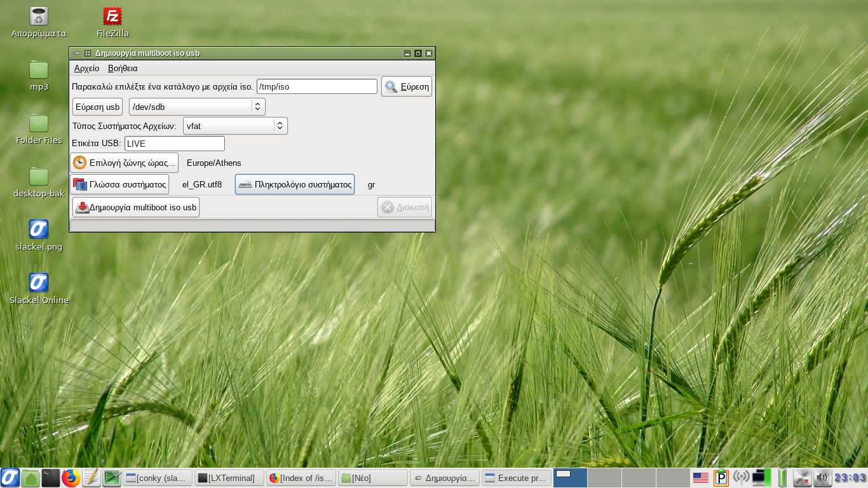Click the Εύρεση browse button

(x=407, y=87)
